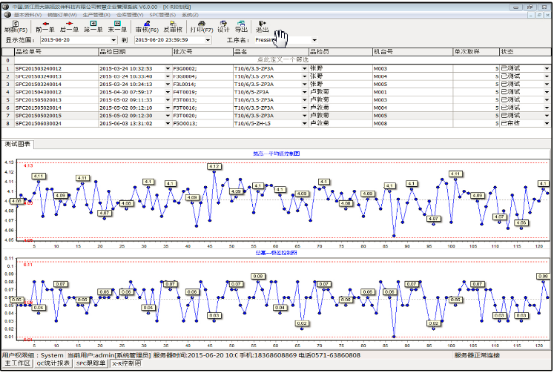Open the 系统(Z) menu
The image size is (554, 373).
pyautogui.click(x=190, y=15)
